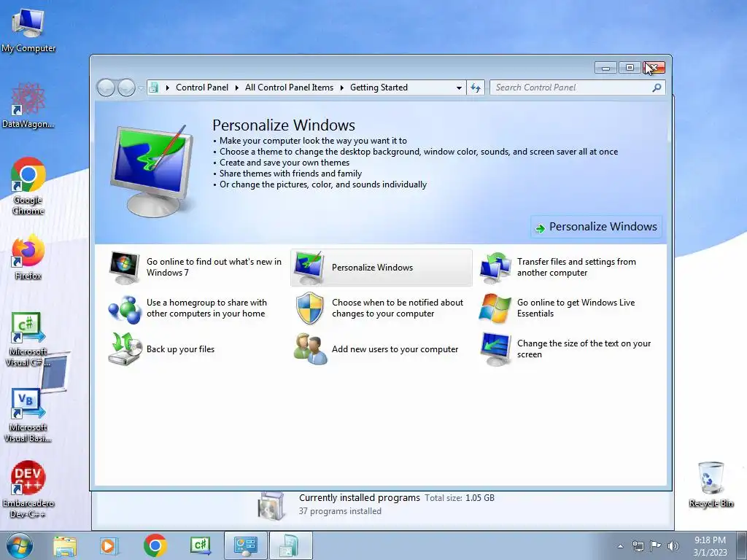Image resolution: width=747 pixels, height=560 pixels.
Task: Switch to the Programs and Features taskbar window
Action: [x=290, y=545]
